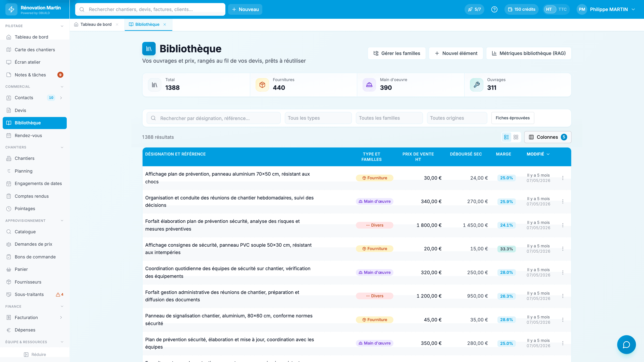The width and height of the screenshot is (644, 362).
Task: Open row menu for Plan de prévention sécurité
Action: coord(563,343)
